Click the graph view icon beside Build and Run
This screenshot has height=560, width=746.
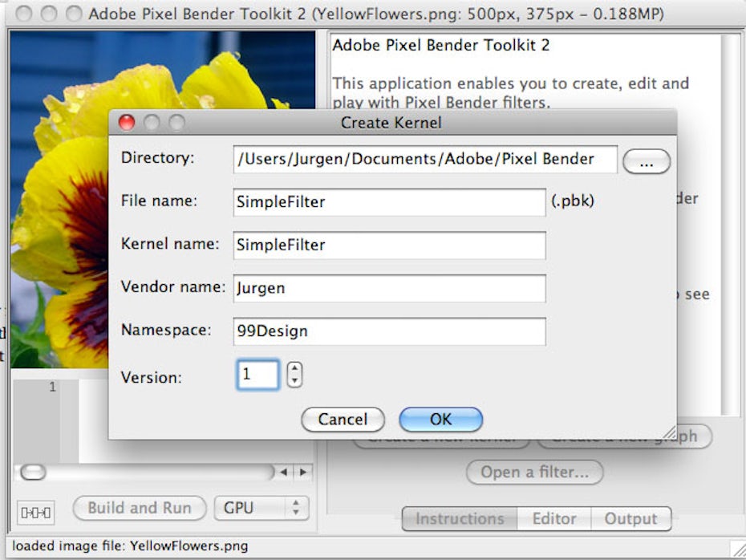click(36, 511)
